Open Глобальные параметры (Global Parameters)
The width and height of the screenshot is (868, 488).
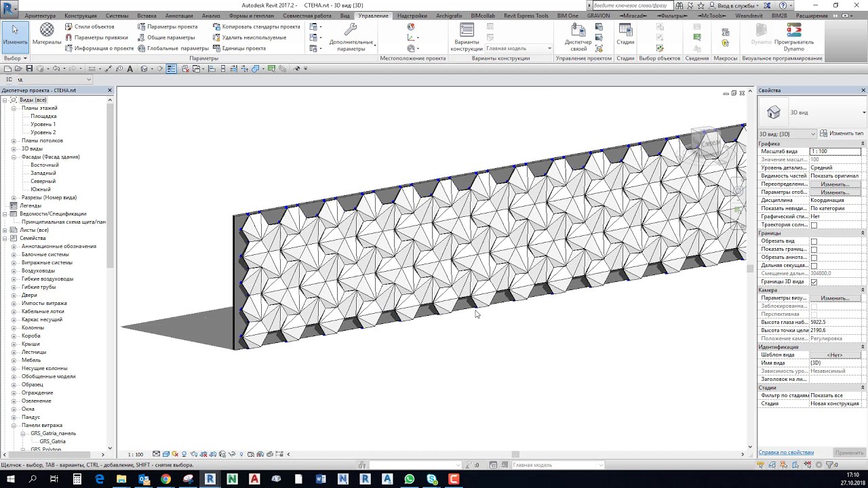(173, 48)
